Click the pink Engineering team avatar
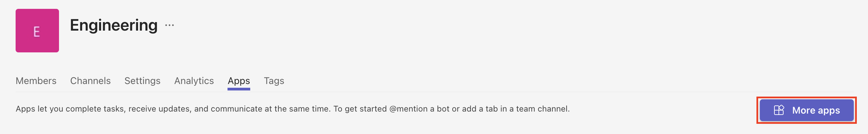The height and width of the screenshot is (134, 868). [x=37, y=31]
